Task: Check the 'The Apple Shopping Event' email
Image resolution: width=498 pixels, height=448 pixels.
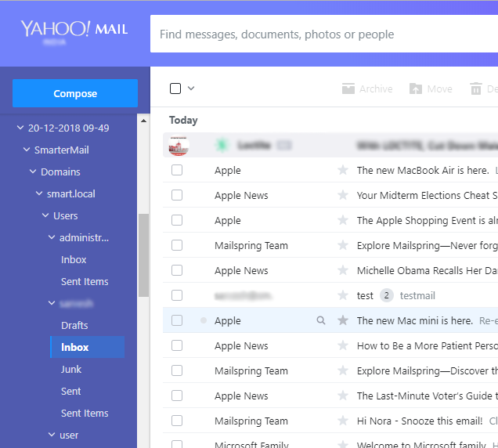Action: [x=177, y=220]
